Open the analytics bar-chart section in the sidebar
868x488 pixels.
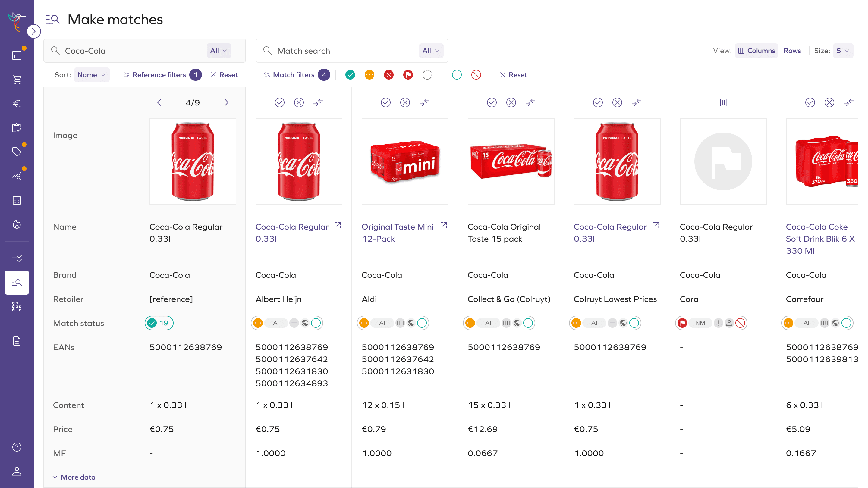tap(17, 55)
